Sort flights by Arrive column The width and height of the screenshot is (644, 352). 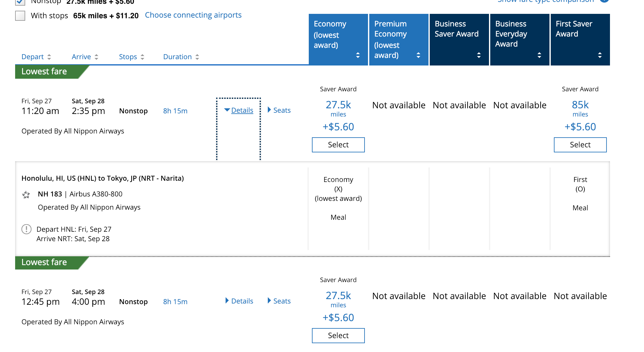click(x=85, y=57)
